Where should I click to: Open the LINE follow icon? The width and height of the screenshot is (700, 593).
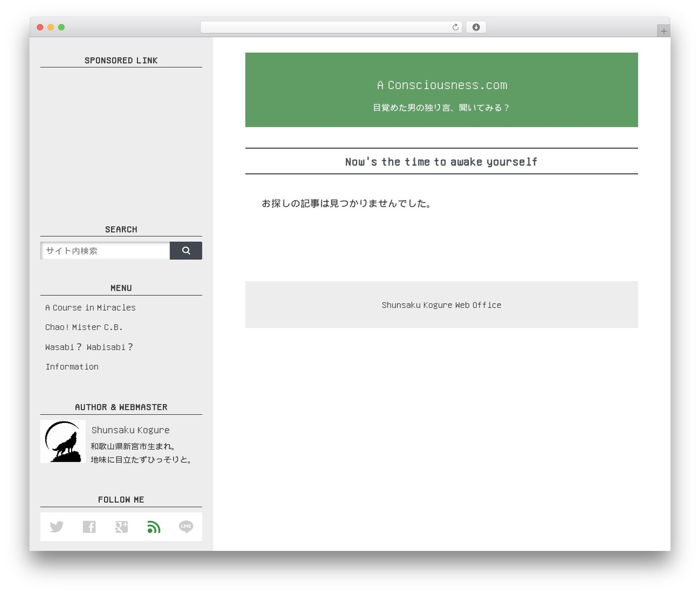pyautogui.click(x=186, y=527)
